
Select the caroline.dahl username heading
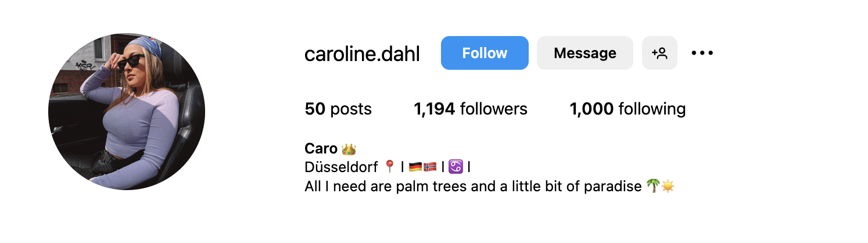coord(362,53)
